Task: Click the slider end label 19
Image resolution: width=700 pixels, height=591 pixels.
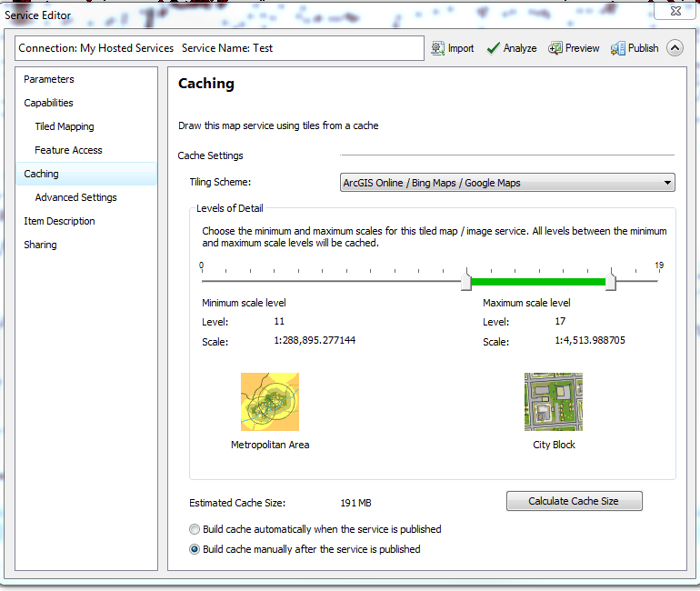Action: [x=659, y=265]
